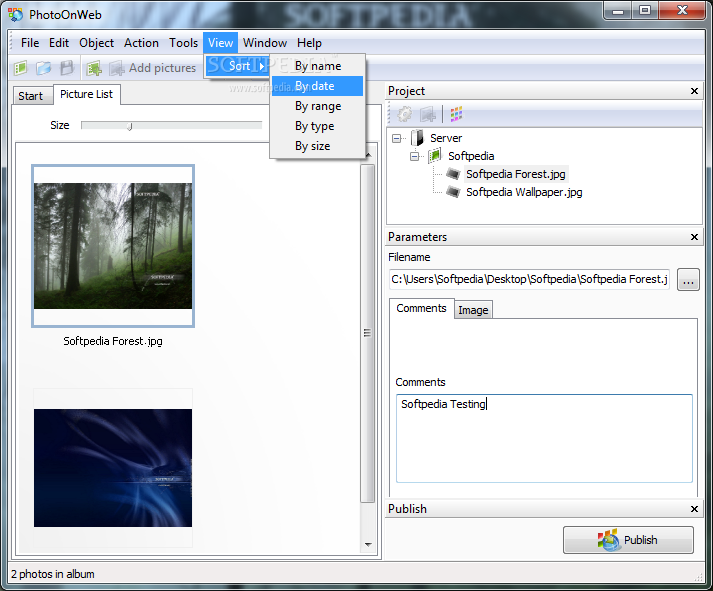
Task: Minimize the PhotoOnWeb window
Action: (618, 10)
